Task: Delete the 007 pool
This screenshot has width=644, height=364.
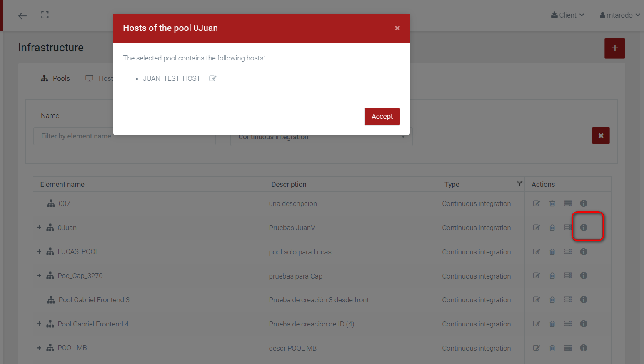Action: pos(552,203)
